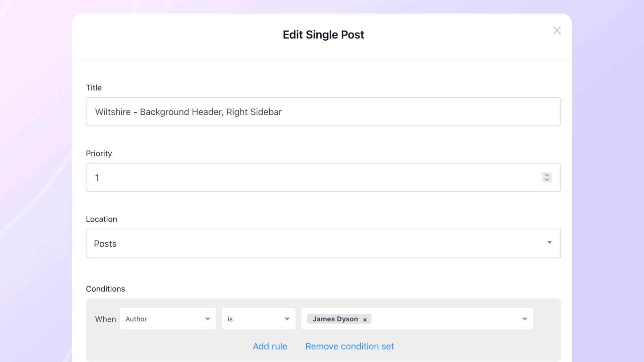
Task: Select the James Dyson tag label
Action: pos(335,319)
